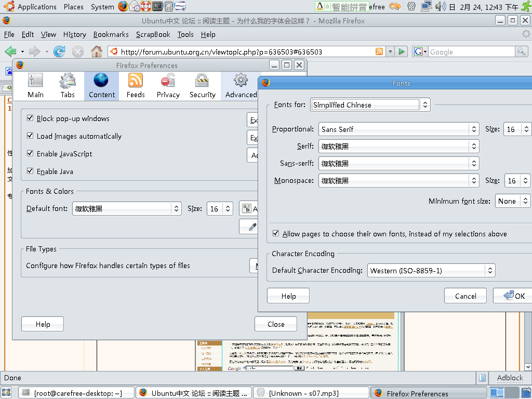The height and width of the screenshot is (399, 532).
Task: Toggle Allow pages to choose their own fonts
Action: point(276,233)
